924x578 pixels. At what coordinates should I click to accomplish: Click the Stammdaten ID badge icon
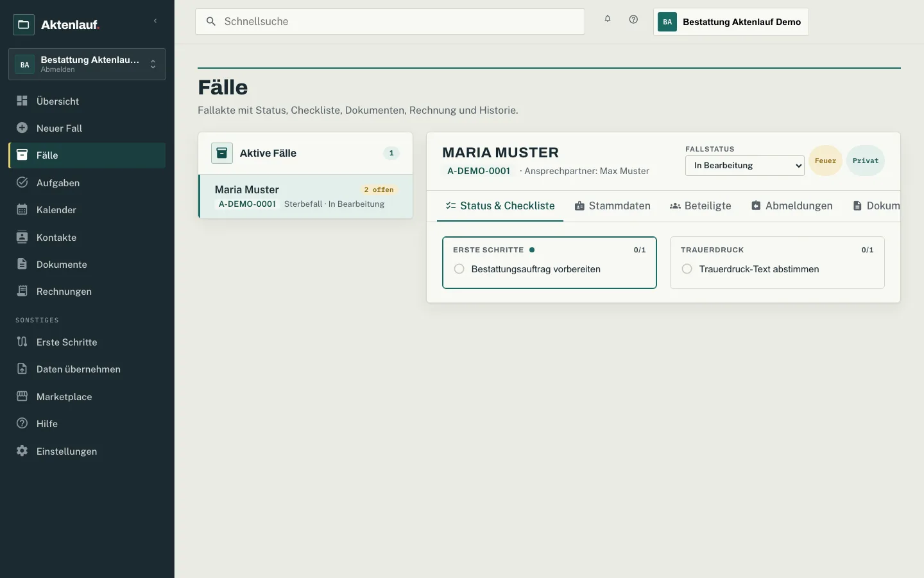pyautogui.click(x=579, y=206)
